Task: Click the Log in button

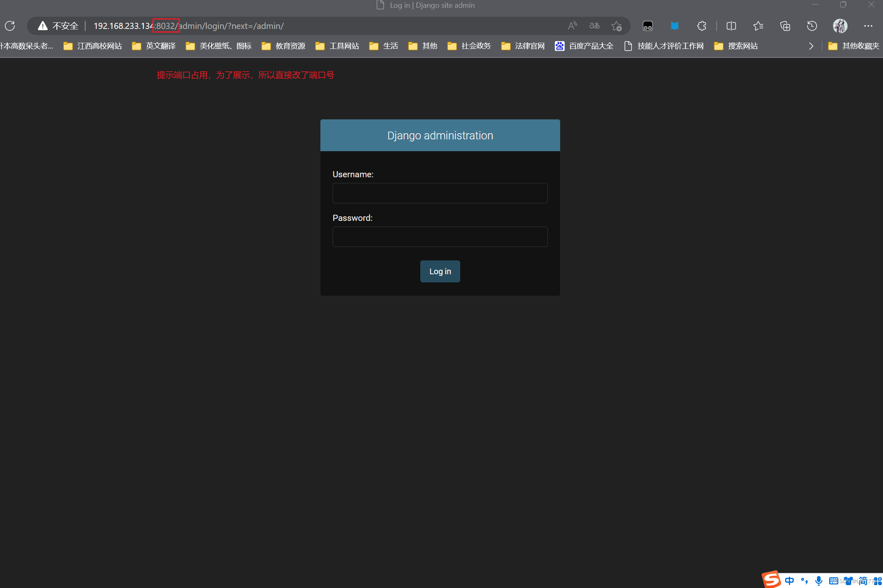Action: [x=440, y=271]
